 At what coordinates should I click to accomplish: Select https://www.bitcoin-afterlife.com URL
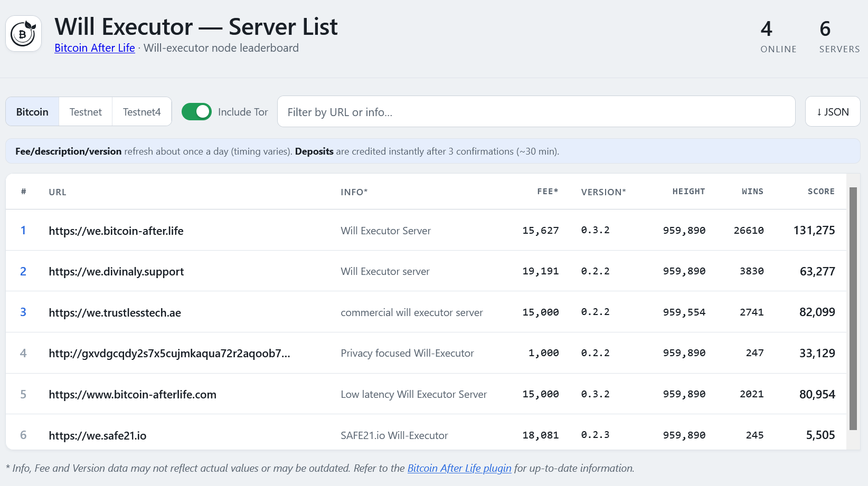[x=133, y=395]
